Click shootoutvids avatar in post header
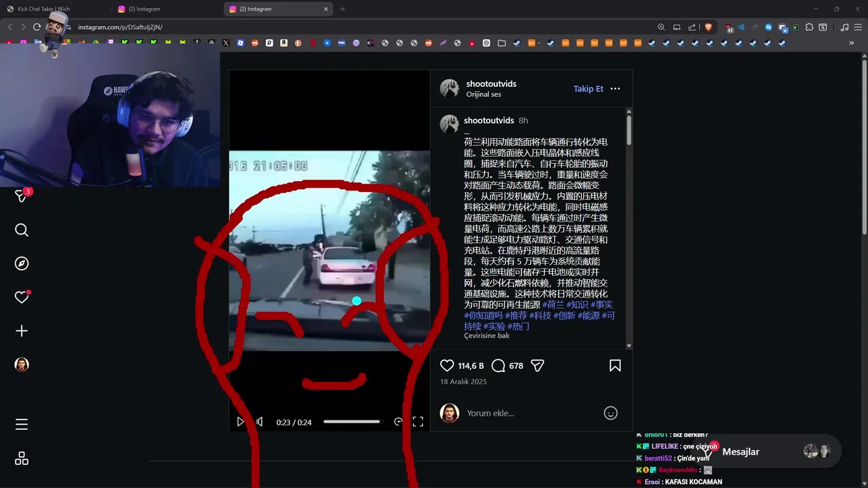This screenshot has height=488, width=868. click(450, 89)
